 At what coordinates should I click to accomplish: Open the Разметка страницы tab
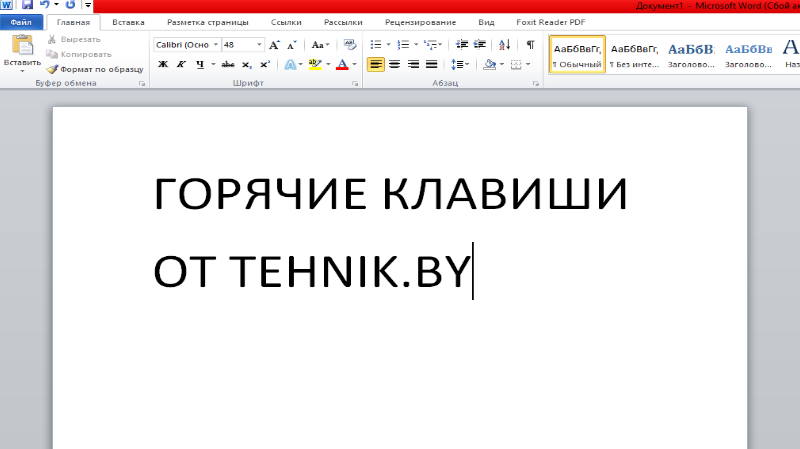(208, 22)
